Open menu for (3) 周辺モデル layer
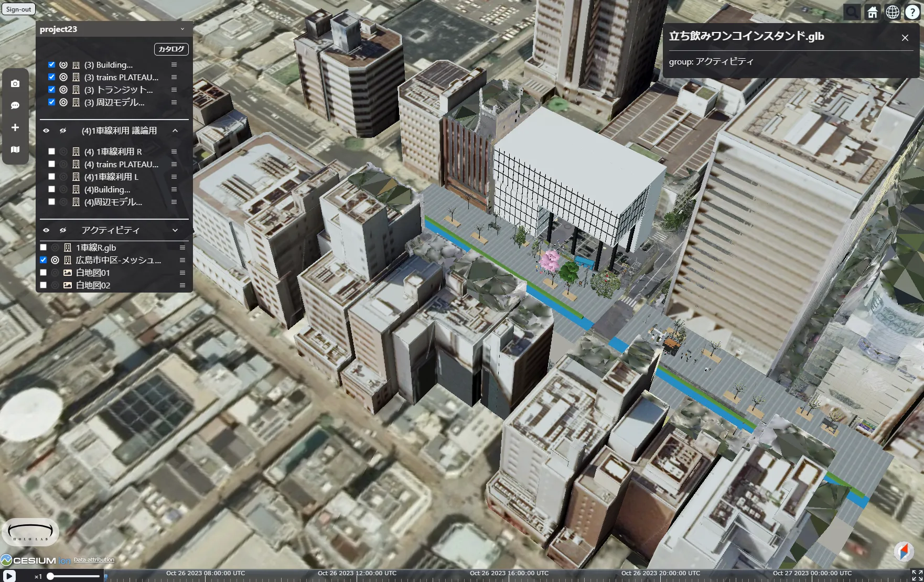This screenshot has width=924, height=582. coord(174,102)
